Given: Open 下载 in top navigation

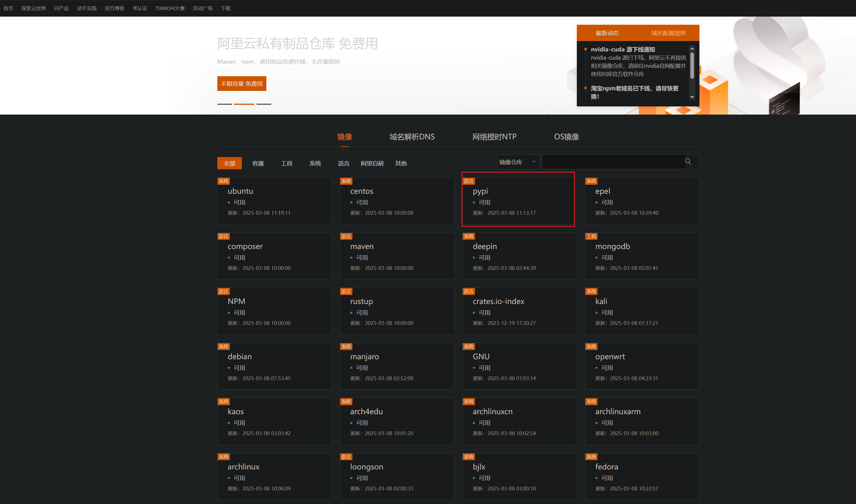Looking at the screenshot, I should point(225,8).
